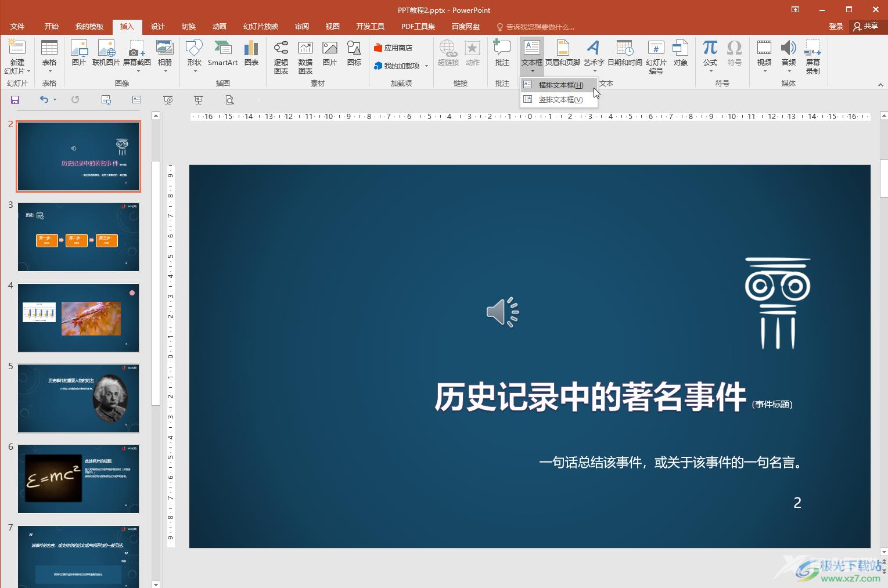Open 联机图片 online pictures

[106, 53]
